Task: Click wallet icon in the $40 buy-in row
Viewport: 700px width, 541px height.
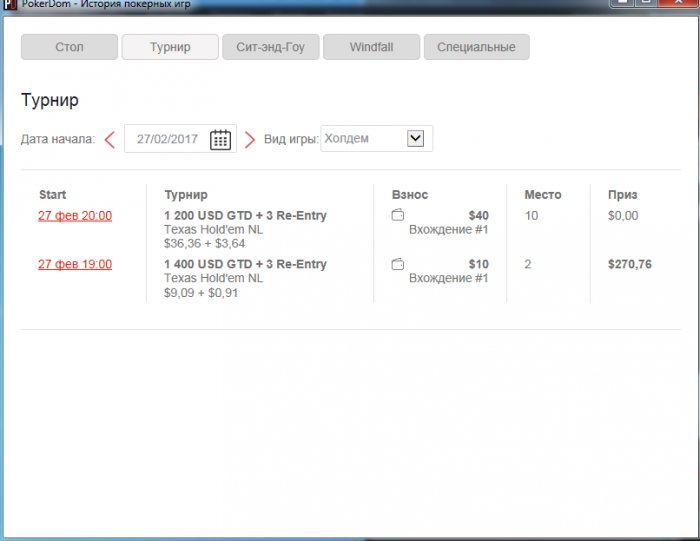Action: 398,215
